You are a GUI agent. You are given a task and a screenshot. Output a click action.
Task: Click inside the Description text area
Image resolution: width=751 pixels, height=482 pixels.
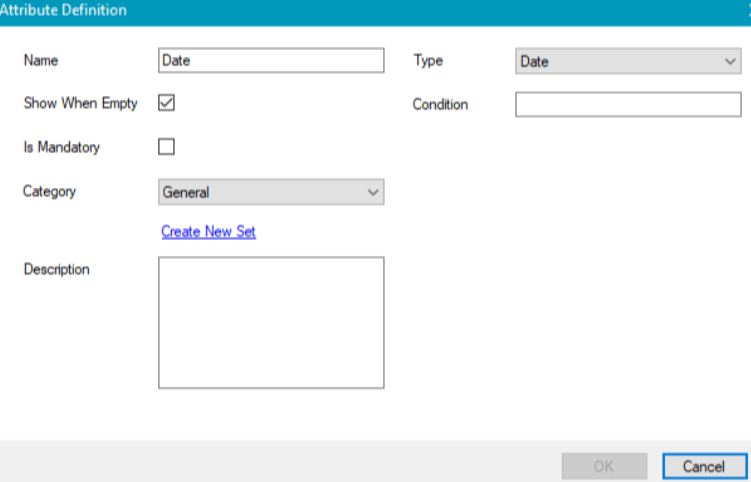coord(270,322)
